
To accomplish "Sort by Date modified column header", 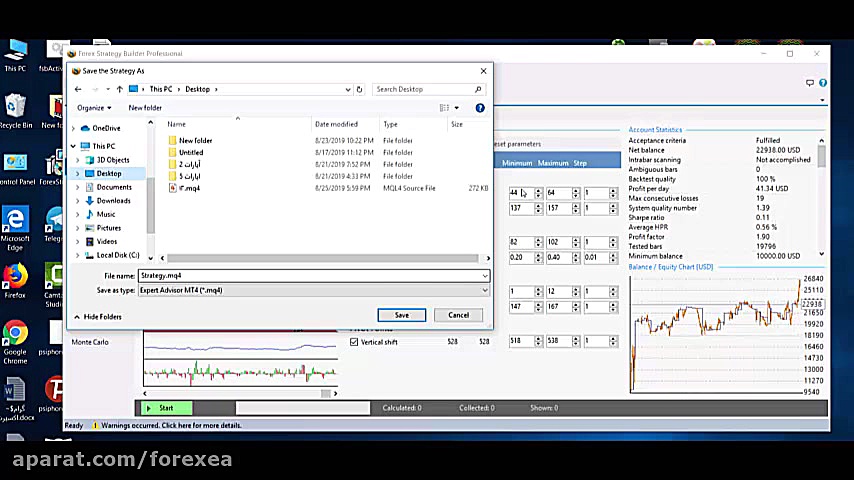I will [336, 124].
